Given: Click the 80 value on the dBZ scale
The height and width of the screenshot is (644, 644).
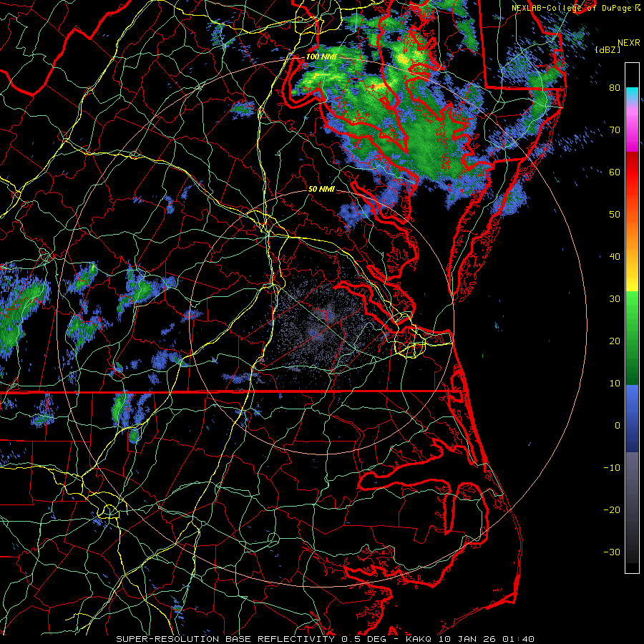Looking at the screenshot, I should coord(615,88).
